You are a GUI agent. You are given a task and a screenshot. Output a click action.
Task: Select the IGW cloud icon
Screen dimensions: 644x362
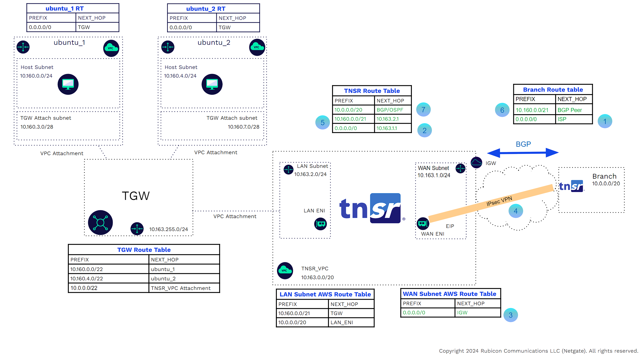pos(476,163)
